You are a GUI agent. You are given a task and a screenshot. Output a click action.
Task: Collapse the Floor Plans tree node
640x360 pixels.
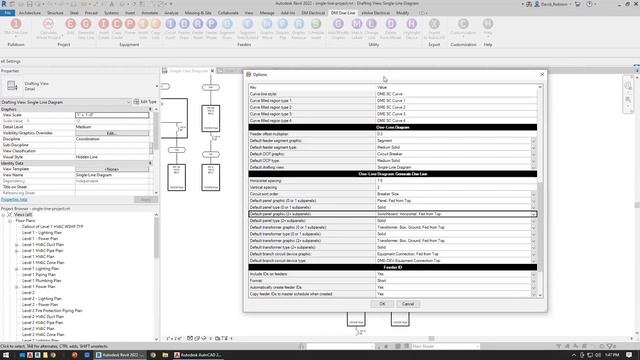click(10, 221)
